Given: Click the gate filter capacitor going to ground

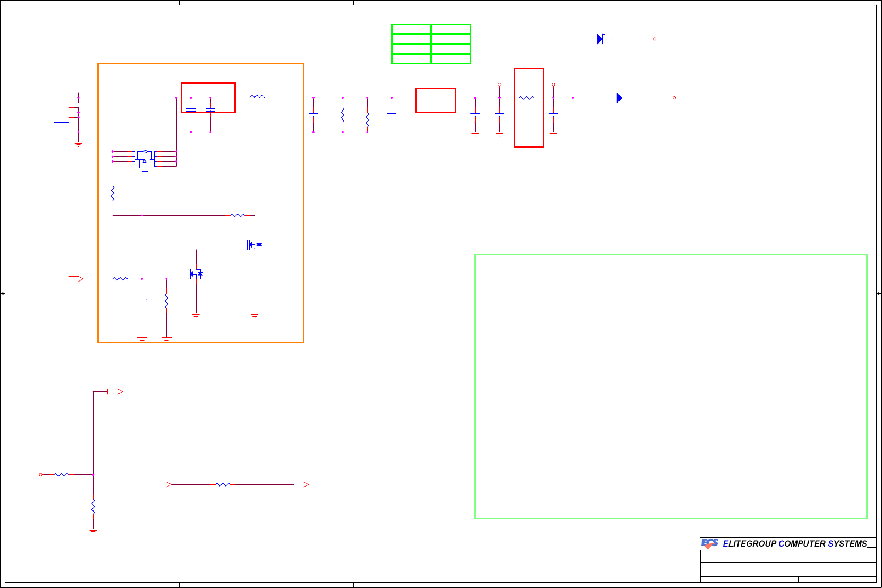Looking at the screenshot, I should pyautogui.click(x=142, y=301).
